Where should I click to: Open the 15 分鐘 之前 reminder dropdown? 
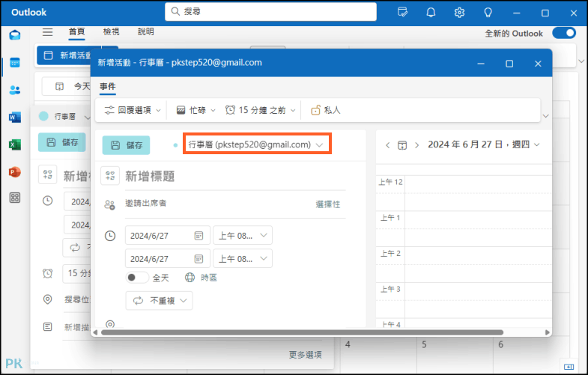(261, 110)
